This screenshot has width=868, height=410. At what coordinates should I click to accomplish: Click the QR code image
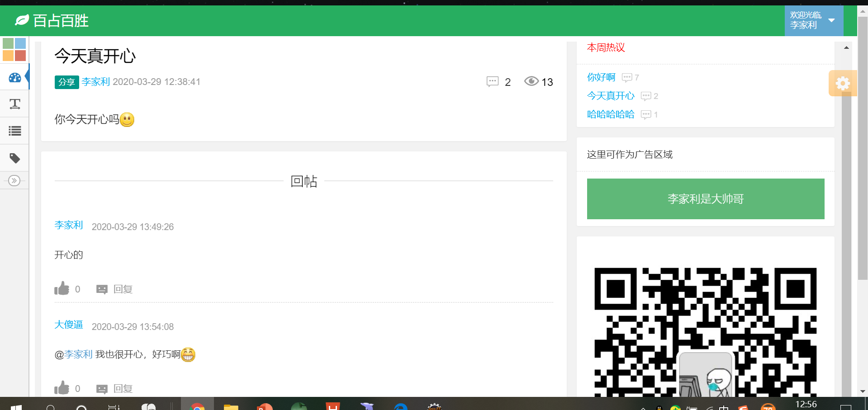[706, 332]
